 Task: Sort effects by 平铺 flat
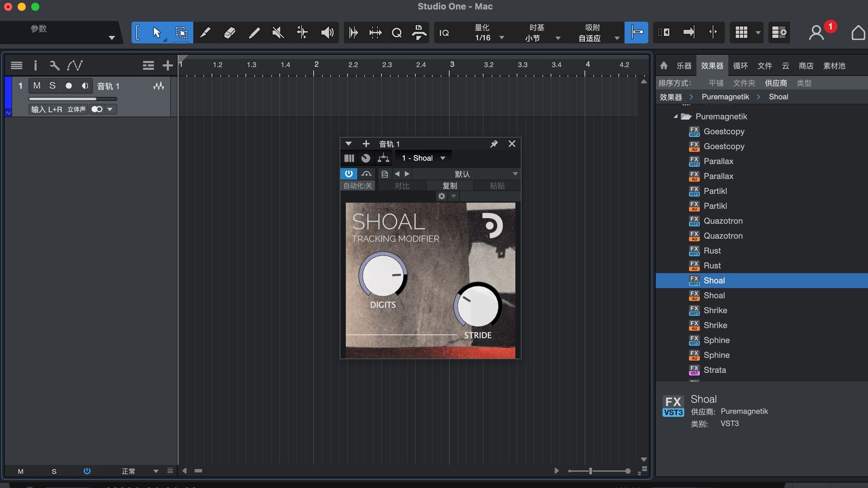click(x=716, y=83)
